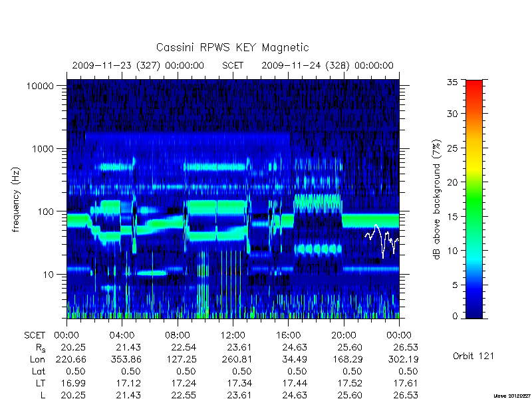Click the Lon value 34.49
This screenshot has width=532, height=399.
[x=295, y=359]
